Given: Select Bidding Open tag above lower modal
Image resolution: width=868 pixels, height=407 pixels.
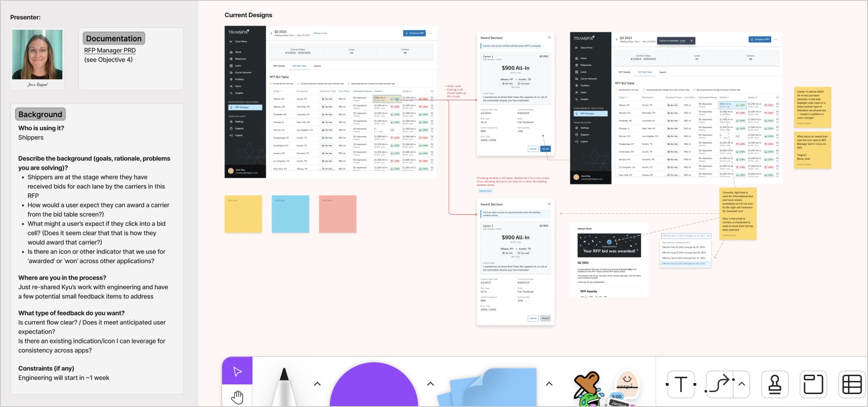Looking at the screenshot, I should pos(485,191).
